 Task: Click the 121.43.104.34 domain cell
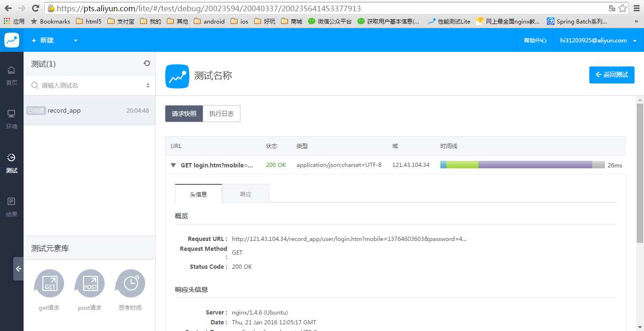(x=411, y=165)
